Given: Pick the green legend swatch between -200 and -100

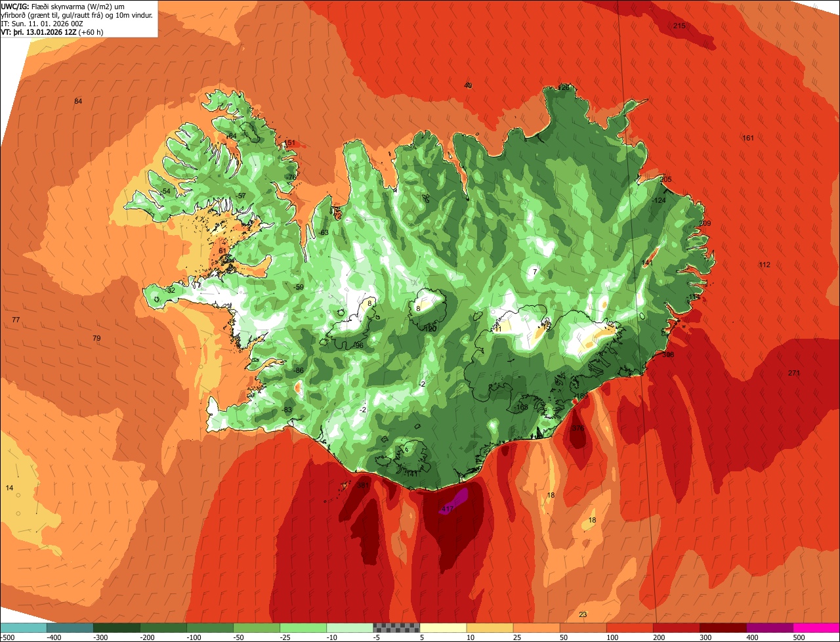Looking at the screenshot, I should tap(163, 628).
